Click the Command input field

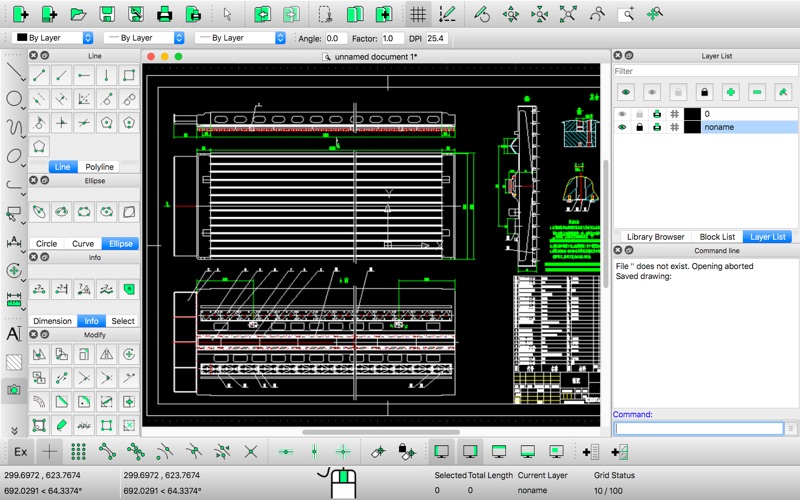[x=699, y=428]
